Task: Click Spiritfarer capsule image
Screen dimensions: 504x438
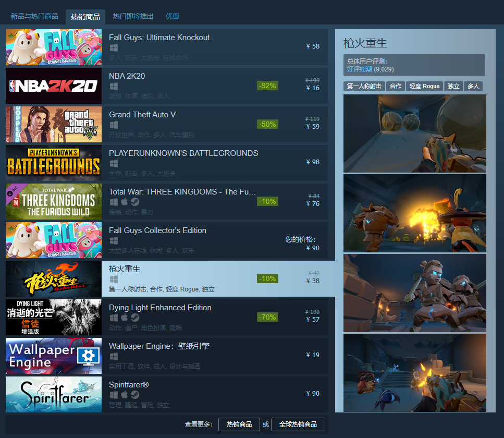Action: [54, 395]
